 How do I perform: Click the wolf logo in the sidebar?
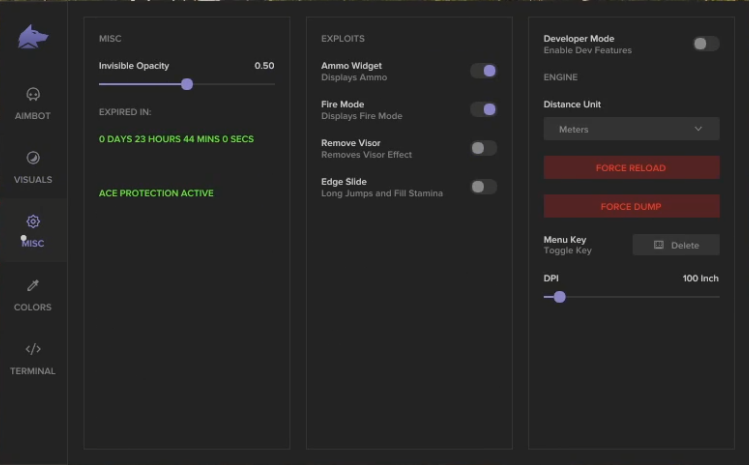coord(32,37)
